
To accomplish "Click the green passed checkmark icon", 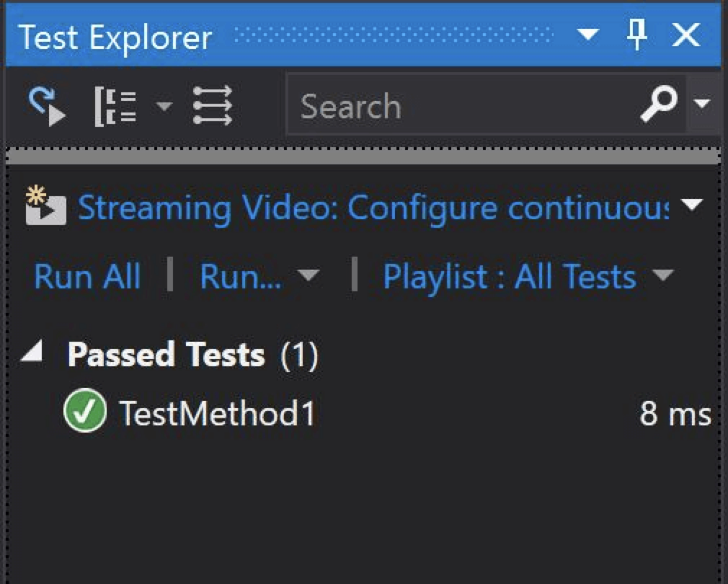I will tap(84, 412).
